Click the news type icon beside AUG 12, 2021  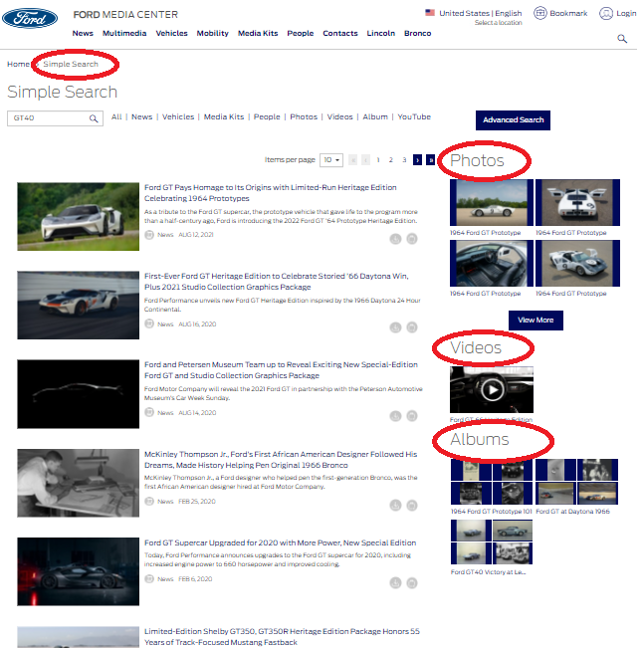[x=149, y=235]
